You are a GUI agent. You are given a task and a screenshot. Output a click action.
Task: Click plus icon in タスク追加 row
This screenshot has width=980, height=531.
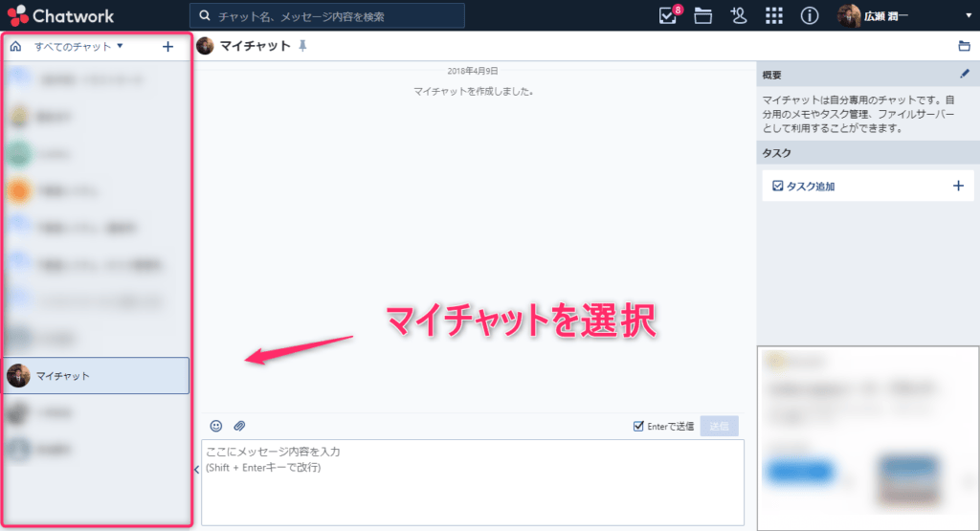(958, 186)
